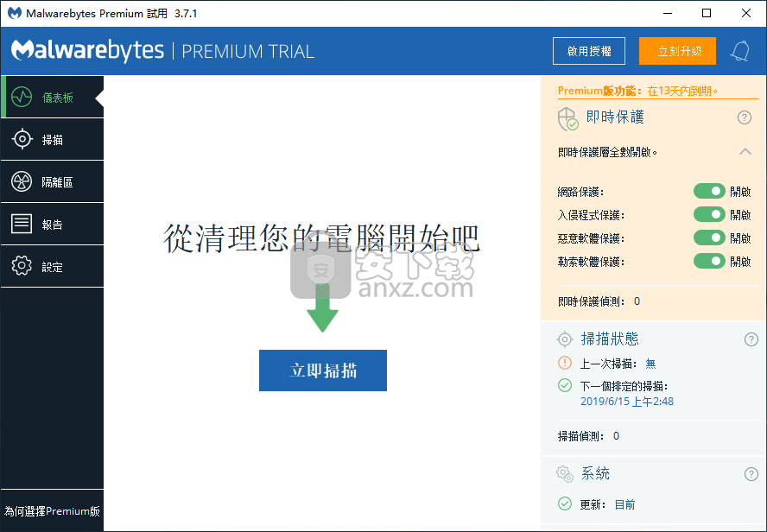Click the system gears icon
767x532 pixels.
coord(565,473)
